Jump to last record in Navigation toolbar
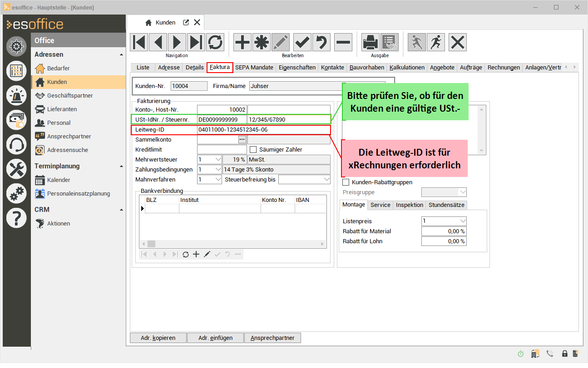Viewport: 588px width, 368px height. coord(196,42)
